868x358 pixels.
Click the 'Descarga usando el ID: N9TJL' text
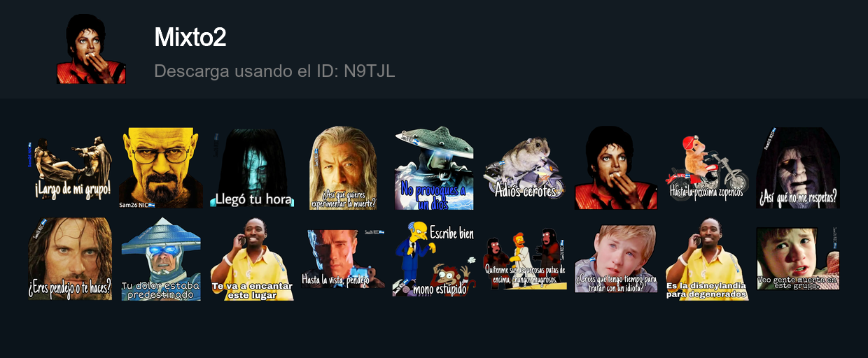point(274,71)
